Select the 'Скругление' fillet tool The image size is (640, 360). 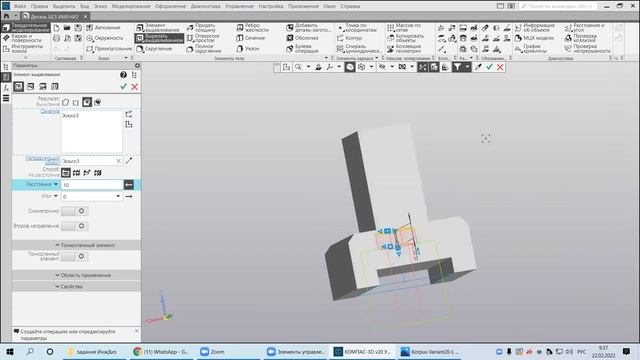tap(154, 49)
